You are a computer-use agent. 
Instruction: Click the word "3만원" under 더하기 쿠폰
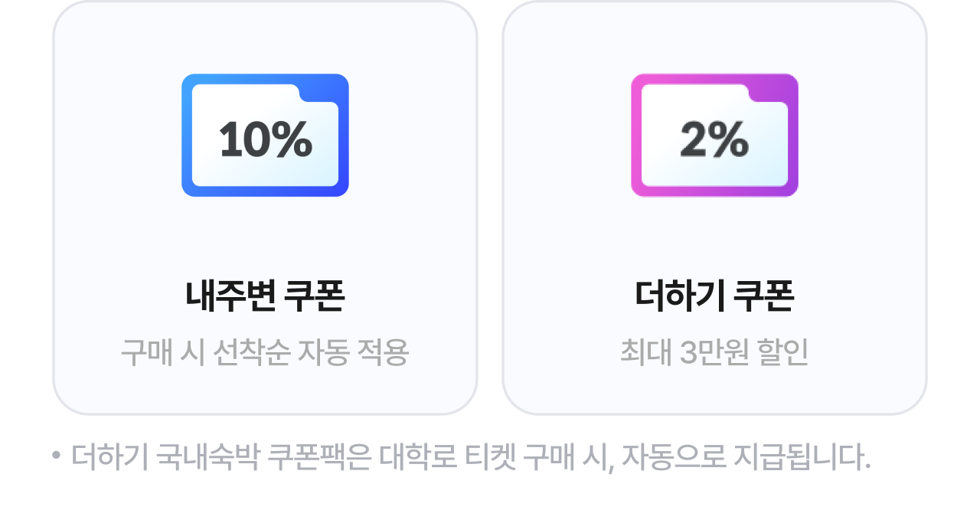coord(714,352)
